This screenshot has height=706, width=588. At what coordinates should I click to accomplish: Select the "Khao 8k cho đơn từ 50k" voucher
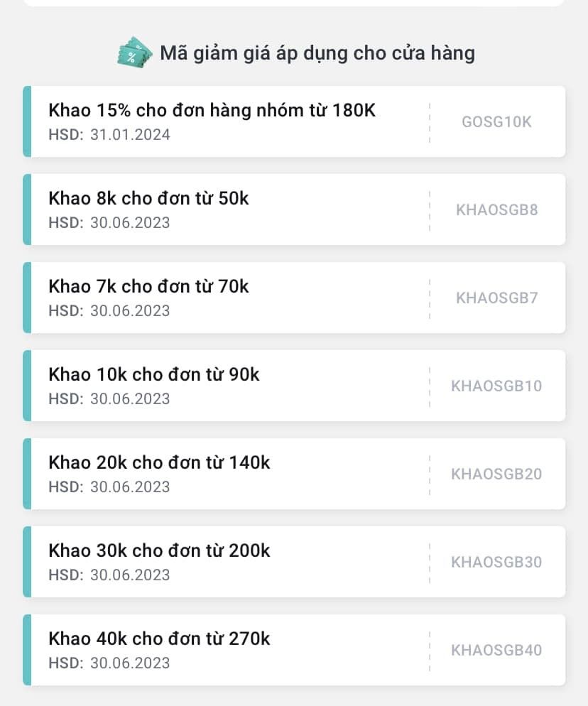coord(148,199)
